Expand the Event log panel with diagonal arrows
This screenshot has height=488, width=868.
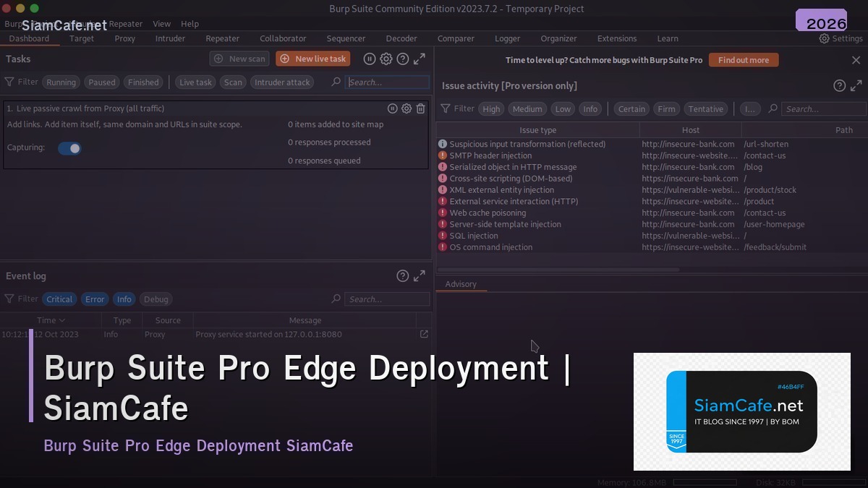pos(420,275)
